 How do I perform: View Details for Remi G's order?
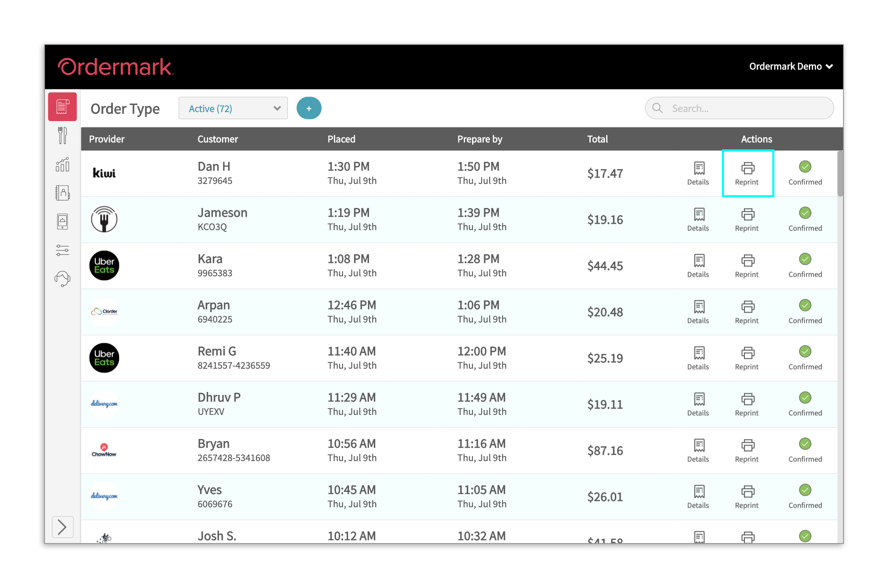[x=698, y=358]
